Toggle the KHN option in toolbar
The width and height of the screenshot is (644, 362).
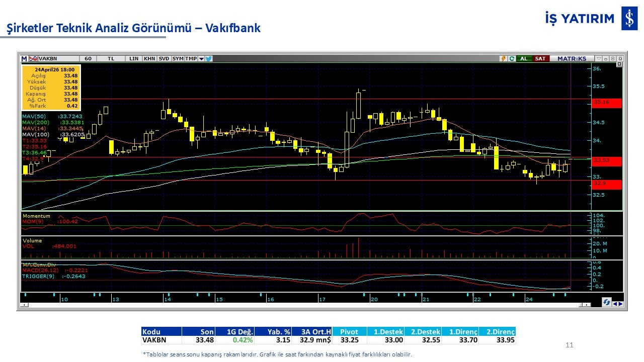(x=149, y=59)
